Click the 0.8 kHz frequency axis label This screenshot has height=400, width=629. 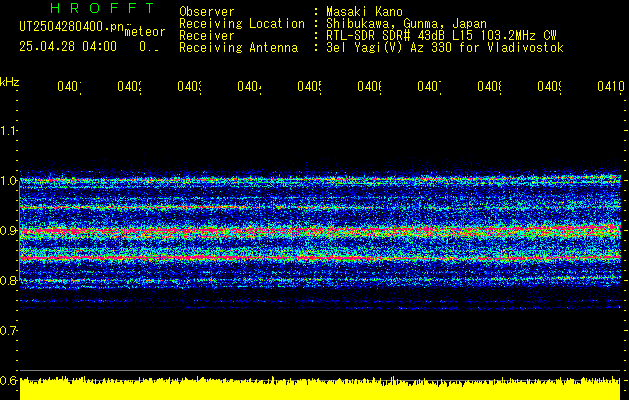click(x=8, y=280)
